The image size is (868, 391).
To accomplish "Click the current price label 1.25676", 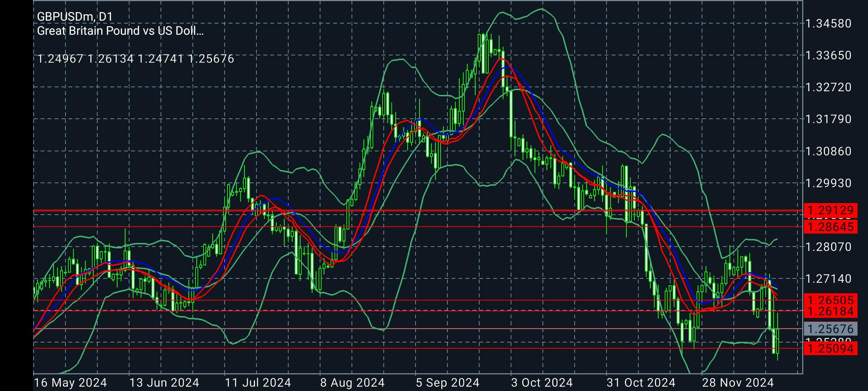I will (830, 329).
